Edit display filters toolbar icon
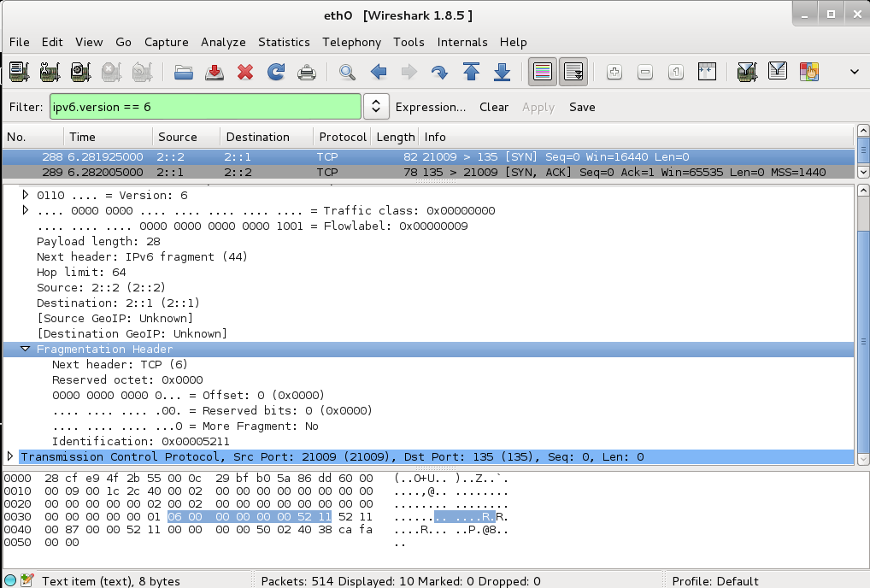 778,72
